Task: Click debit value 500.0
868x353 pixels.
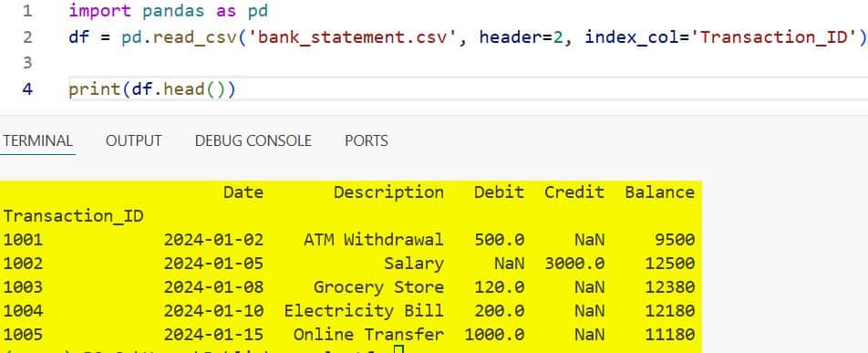Action: pos(500,239)
